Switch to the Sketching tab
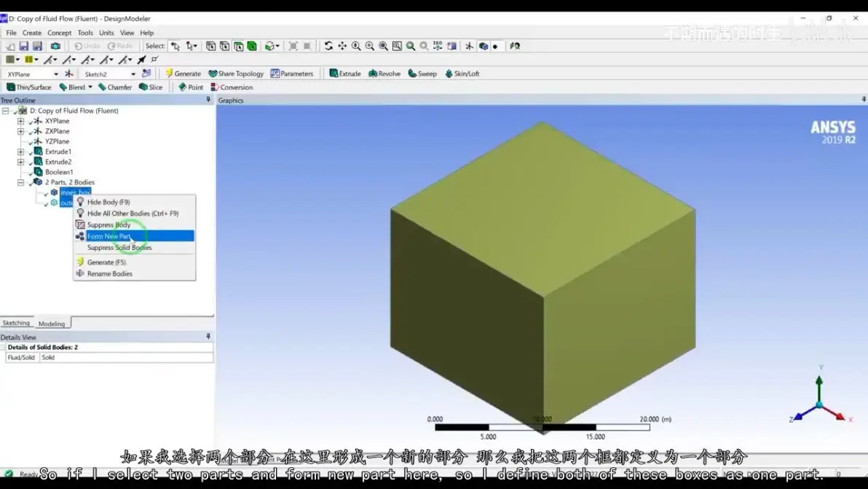The width and height of the screenshot is (868, 489). pyautogui.click(x=16, y=323)
